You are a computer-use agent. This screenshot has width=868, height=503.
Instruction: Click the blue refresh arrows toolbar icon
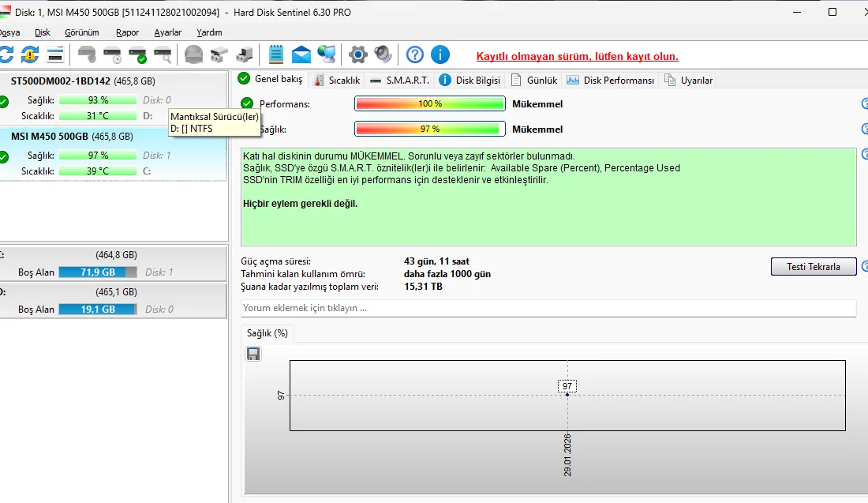[6, 54]
